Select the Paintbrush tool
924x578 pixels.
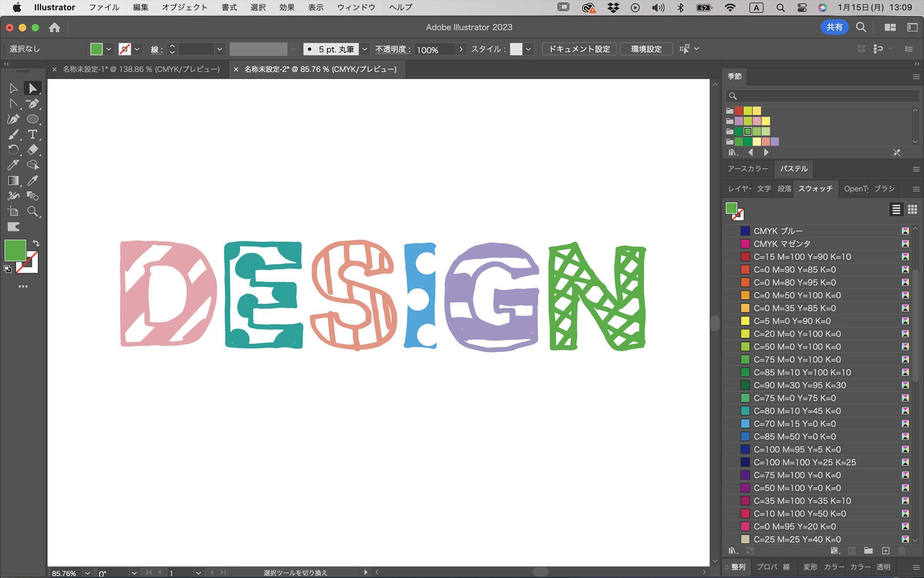13,134
